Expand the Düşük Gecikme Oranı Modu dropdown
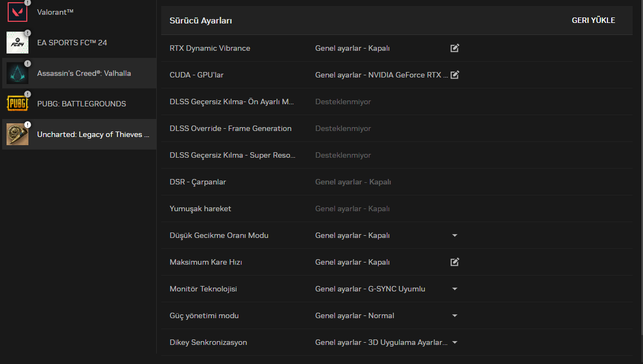The width and height of the screenshot is (643, 364). (455, 235)
